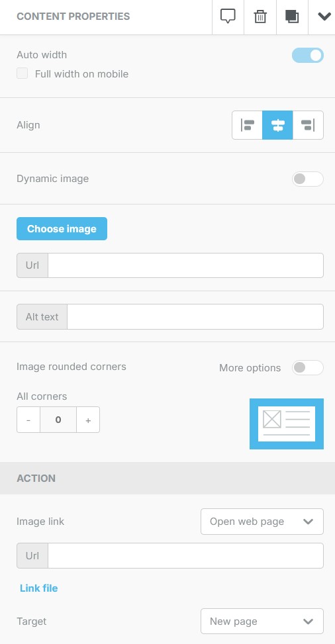This screenshot has height=644, width=335.
Task: Check Full width on mobile
Action: (x=23, y=74)
